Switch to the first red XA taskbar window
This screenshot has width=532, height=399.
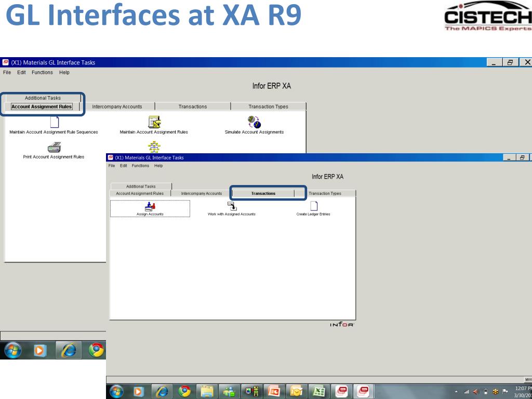341,392
